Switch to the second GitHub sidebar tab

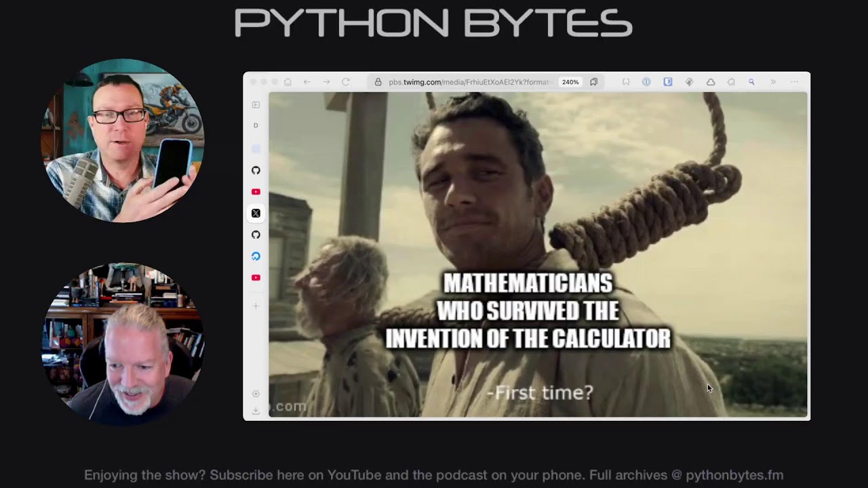[x=256, y=235]
